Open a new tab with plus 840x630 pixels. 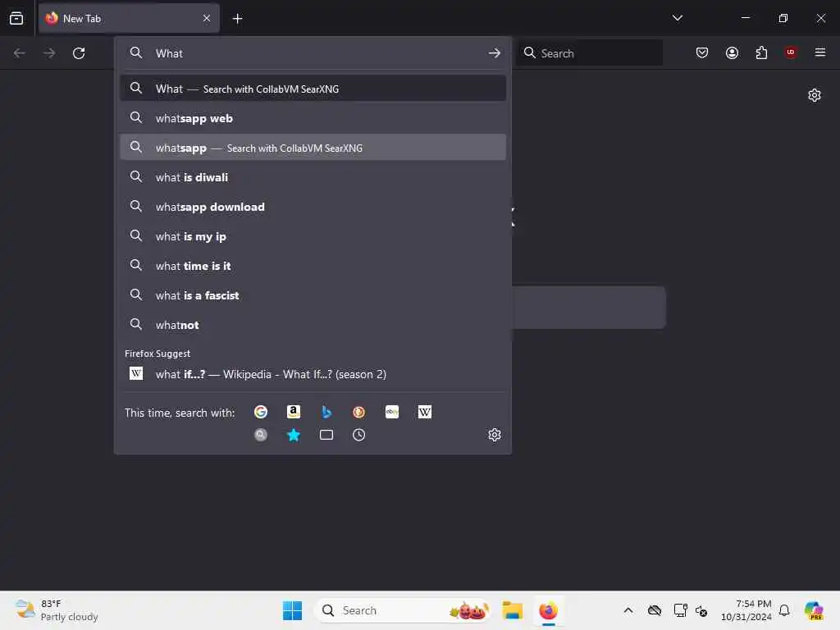(237, 19)
